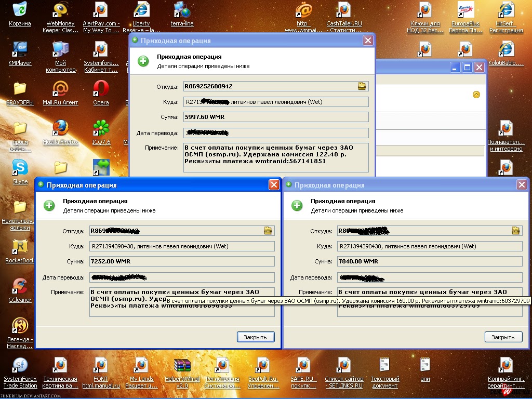Click the 5997.60 WMR sum field

276,117
